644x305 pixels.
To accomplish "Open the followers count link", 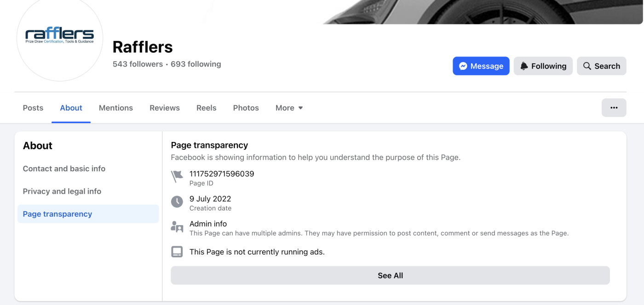I will coord(138,64).
